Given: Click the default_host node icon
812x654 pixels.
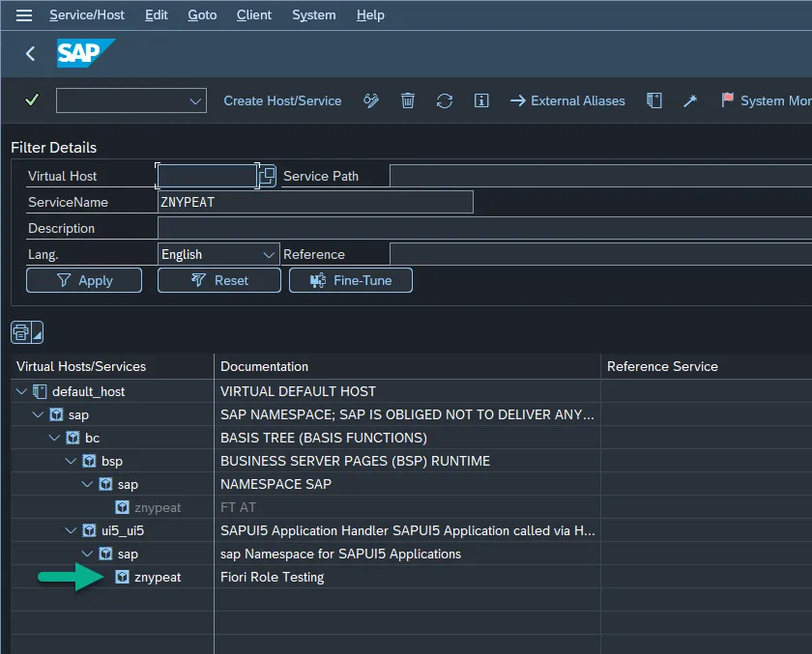Looking at the screenshot, I should tap(40, 391).
